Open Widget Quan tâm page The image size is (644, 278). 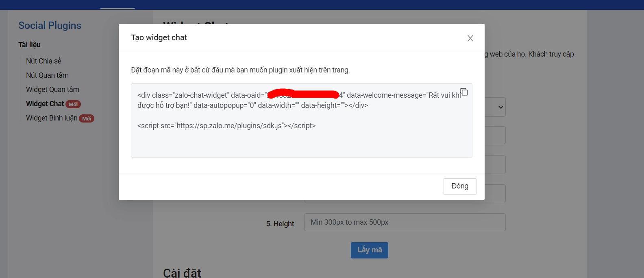coord(52,90)
